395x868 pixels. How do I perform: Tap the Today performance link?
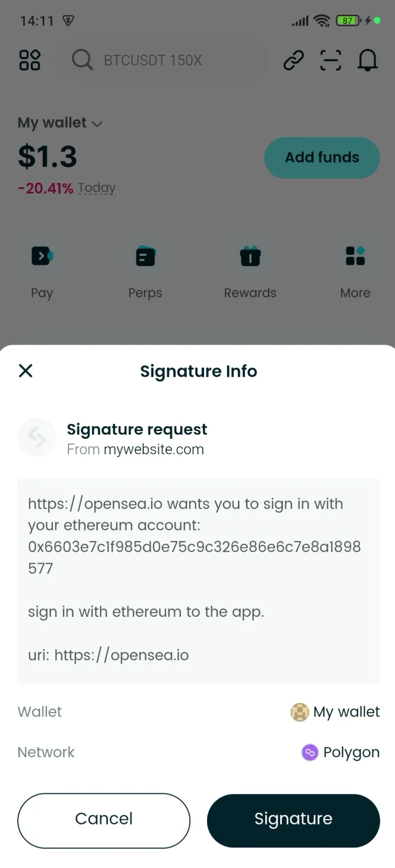tap(97, 188)
